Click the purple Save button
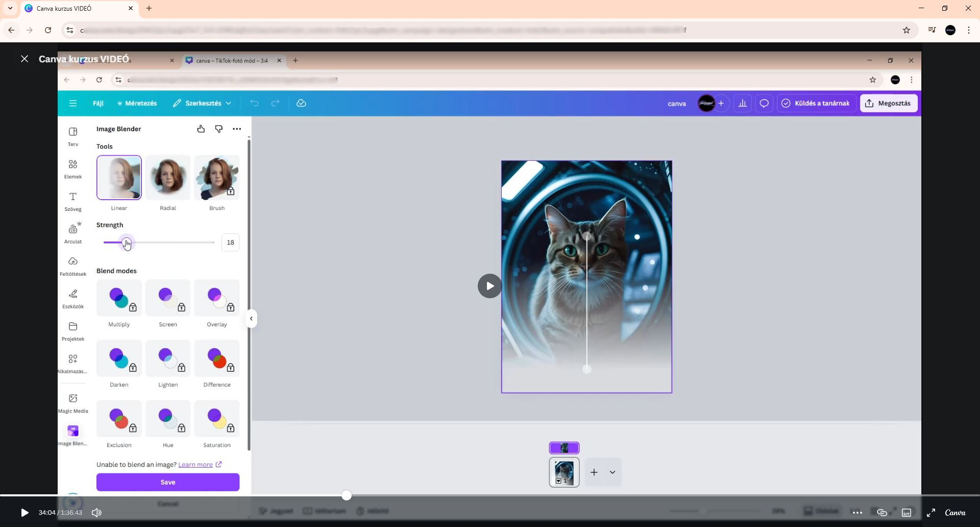The height and width of the screenshot is (527, 980). [168, 482]
